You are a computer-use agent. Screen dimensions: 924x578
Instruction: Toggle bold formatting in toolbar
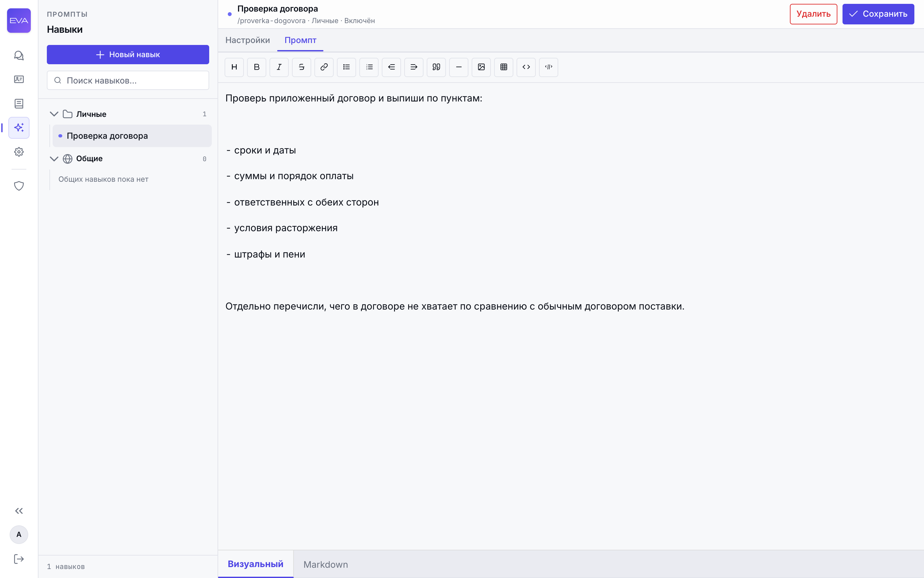tap(257, 67)
